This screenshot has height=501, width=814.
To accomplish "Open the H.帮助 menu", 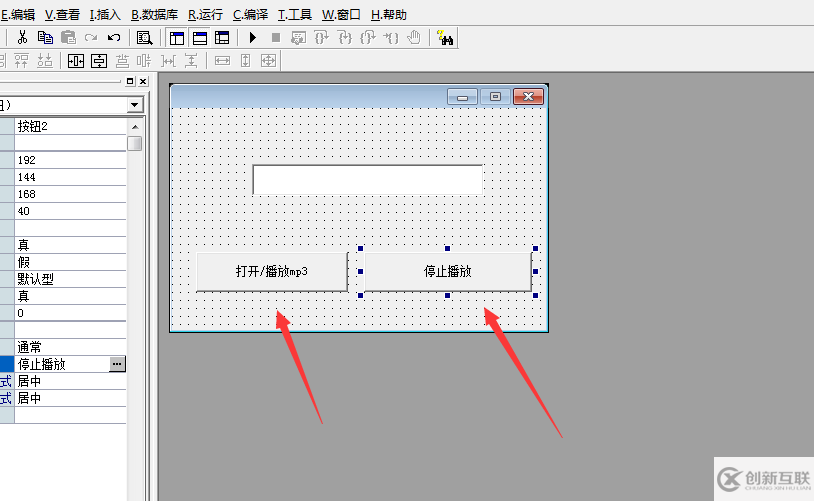I will [389, 15].
